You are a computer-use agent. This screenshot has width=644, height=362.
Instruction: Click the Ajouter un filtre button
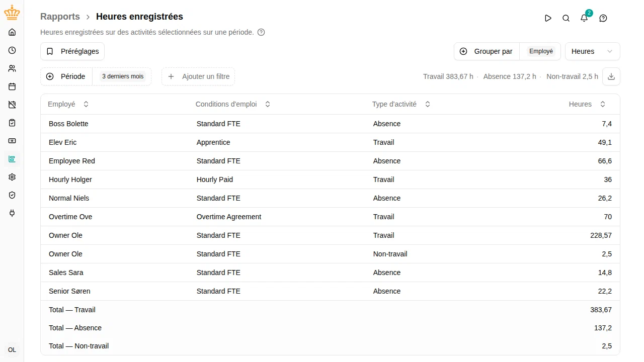click(198, 76)
